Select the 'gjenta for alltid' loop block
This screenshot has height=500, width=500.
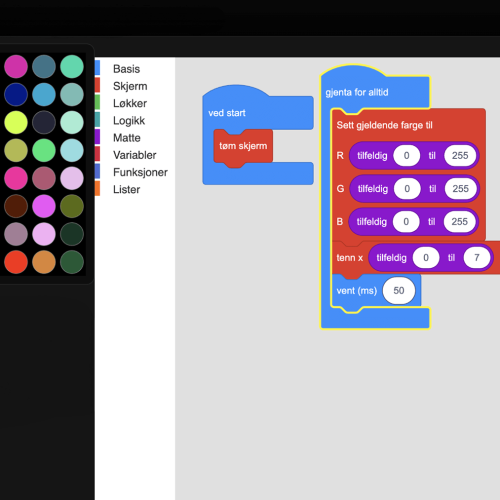[x=357, y=92]
